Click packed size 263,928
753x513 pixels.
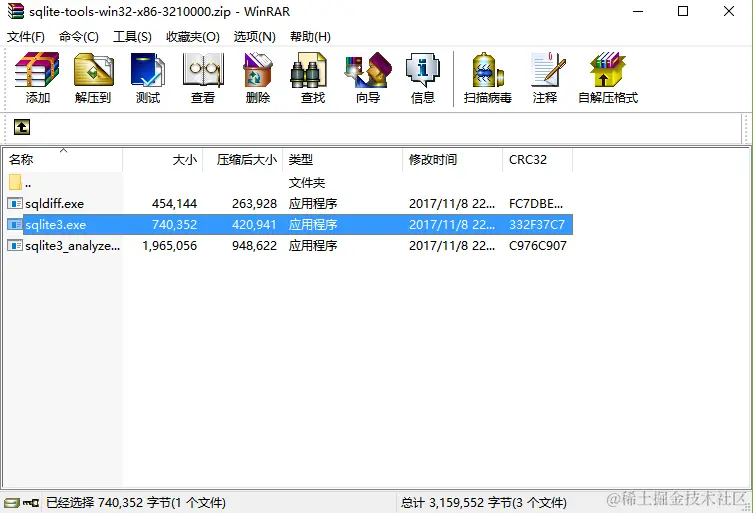[x=255, y=204]
